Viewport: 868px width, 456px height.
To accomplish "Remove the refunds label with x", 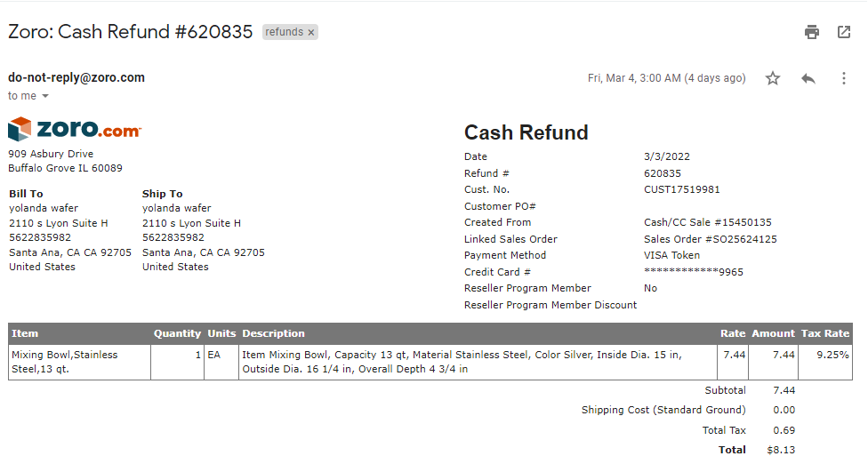I will [x=311, y=33].
